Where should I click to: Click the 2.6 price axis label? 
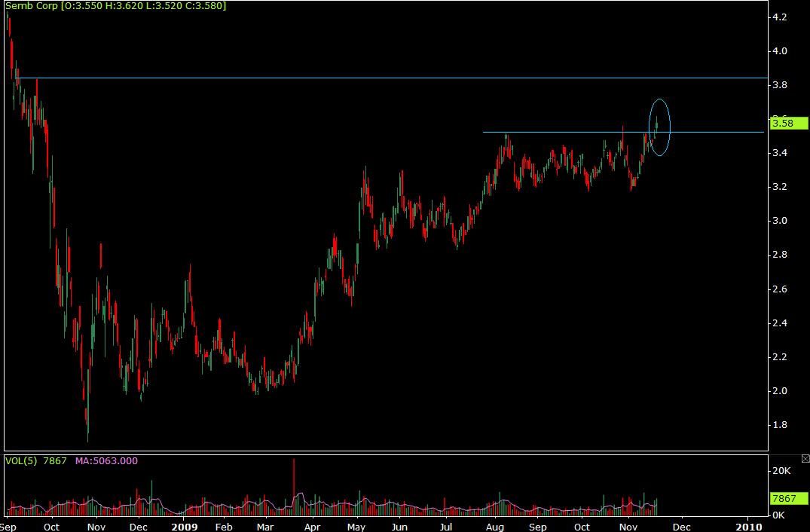click(x=779, y=289)
